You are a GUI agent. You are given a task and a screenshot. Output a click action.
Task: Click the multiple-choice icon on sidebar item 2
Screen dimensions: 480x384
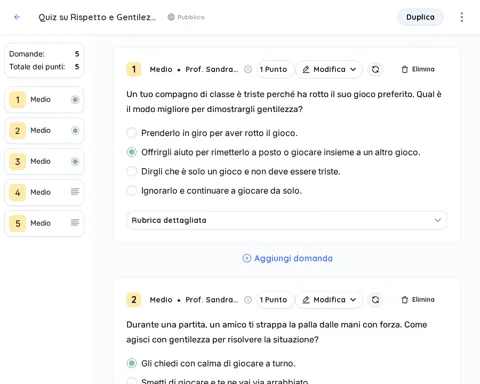click(x=75, y=131)
